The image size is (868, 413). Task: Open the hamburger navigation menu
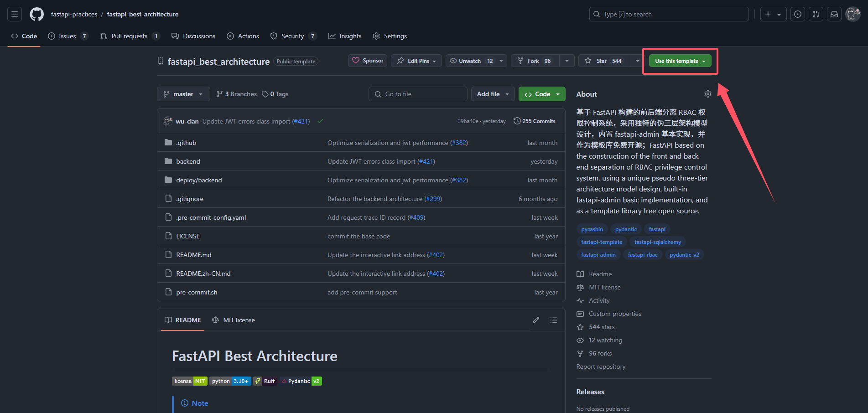(x=15, y=14)
